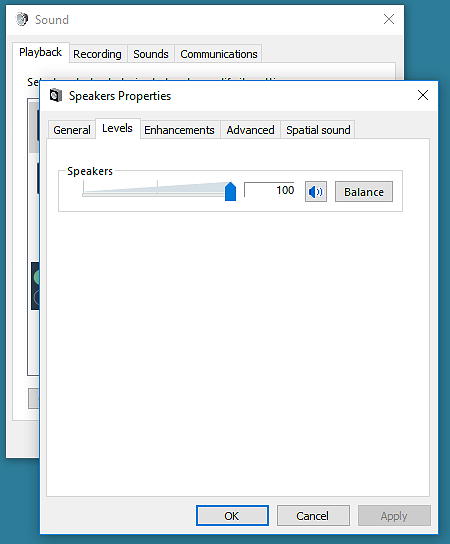Click the middle of the Speakers volume track
This screenshot has width=450, height=544.
[x=157, y=194]
